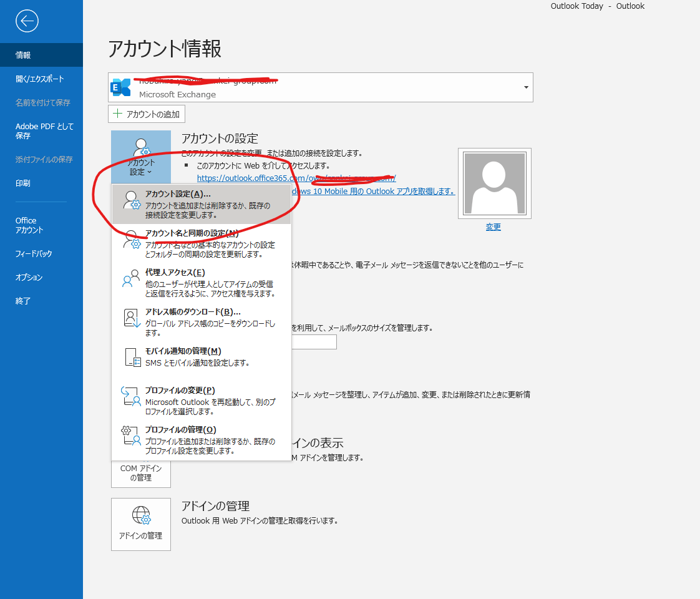
Task: Click the アカウント名と同期の設定 icon
Action: pos(132,240)
